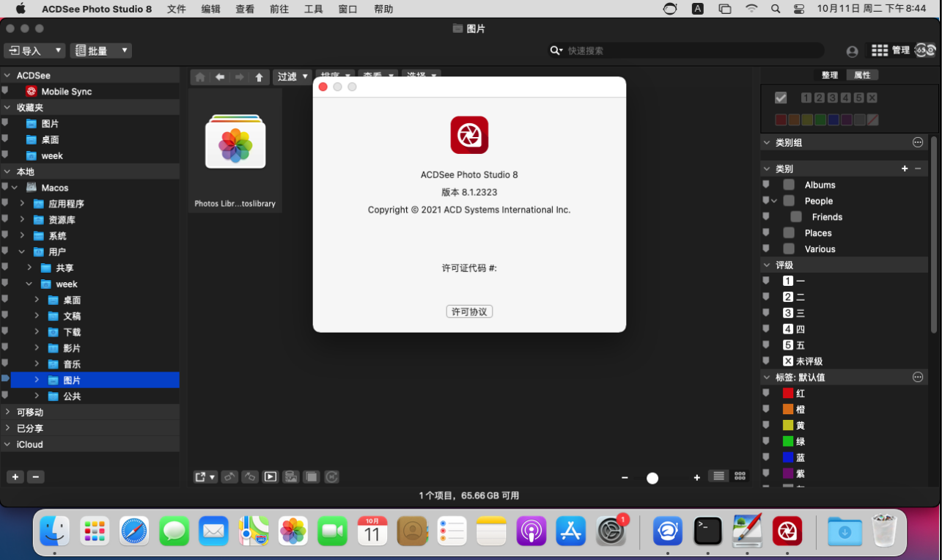
Task: Check the Places category checkbox
Action: point(789,233)
